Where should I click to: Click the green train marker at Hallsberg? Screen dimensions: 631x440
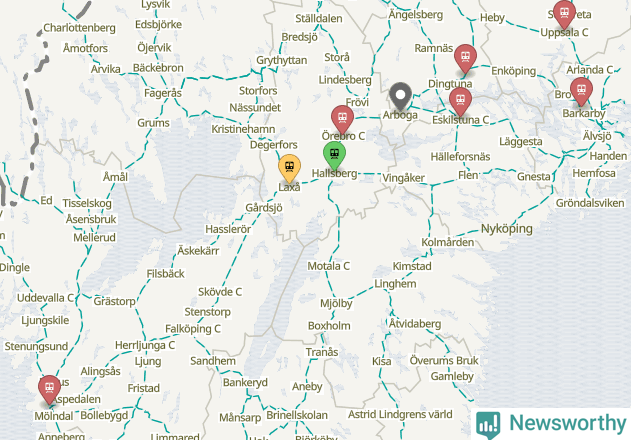pos(334,155)
